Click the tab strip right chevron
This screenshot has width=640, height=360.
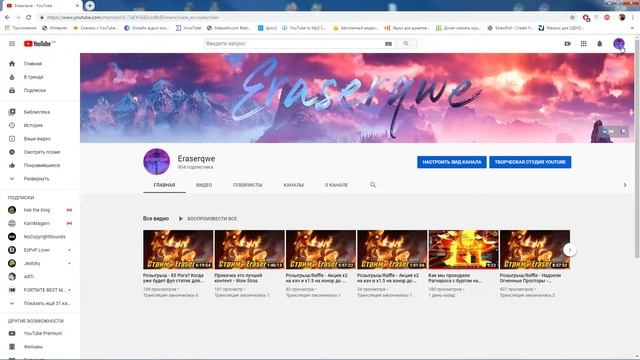[625, 185]
